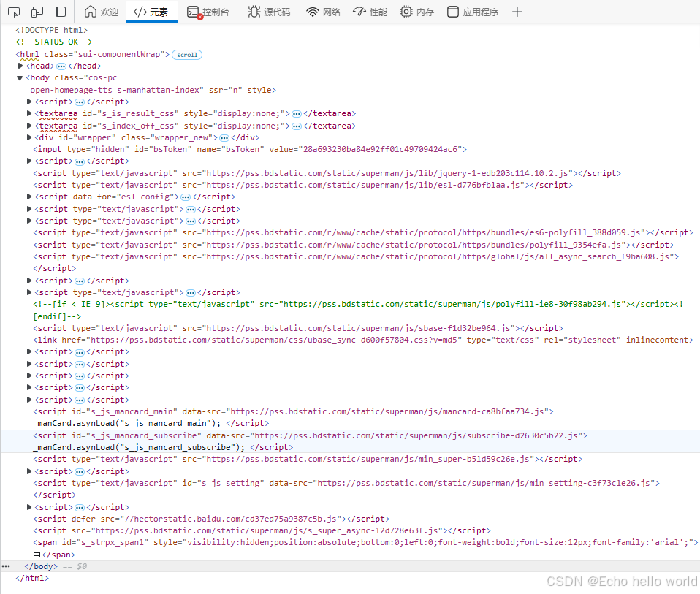This screenshot has width=700, height=594.
Task: Select the <!DOCTYPE html> line
Action: tap(52, 30)
